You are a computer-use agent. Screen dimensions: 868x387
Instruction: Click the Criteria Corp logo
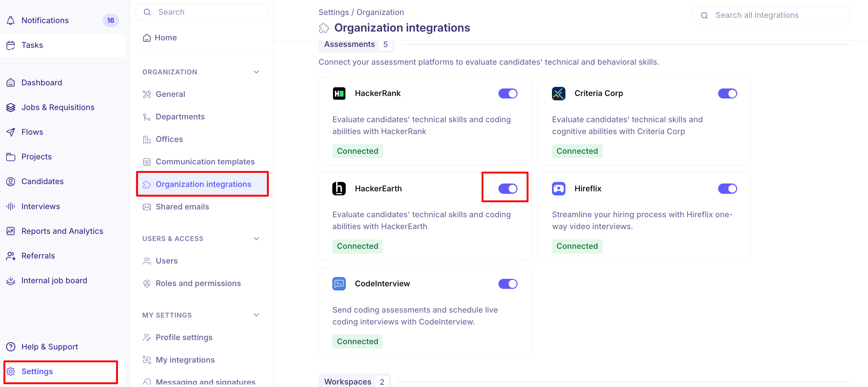559,93
